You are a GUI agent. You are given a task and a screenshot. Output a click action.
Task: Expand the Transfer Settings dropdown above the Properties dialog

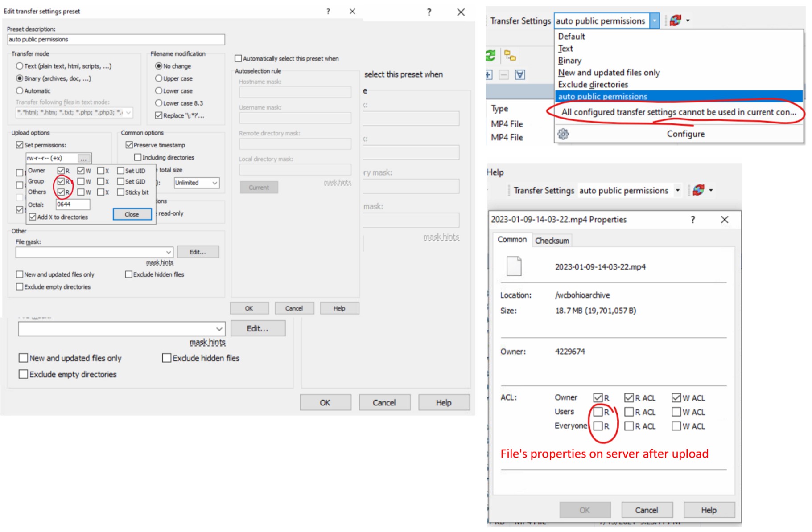click(677, 191)
